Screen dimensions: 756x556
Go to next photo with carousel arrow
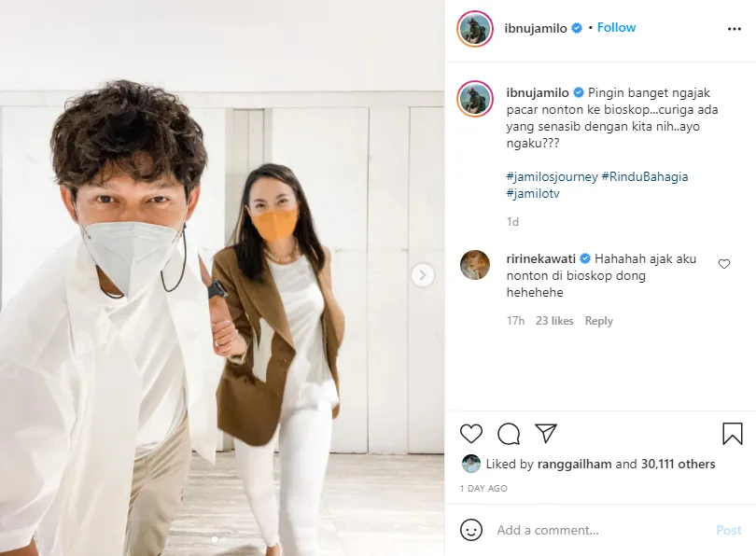pyautogui.click(x=423, y=275)
